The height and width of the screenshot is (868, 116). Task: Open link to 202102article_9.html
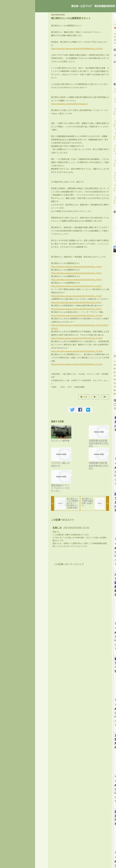tap(76, 309)
